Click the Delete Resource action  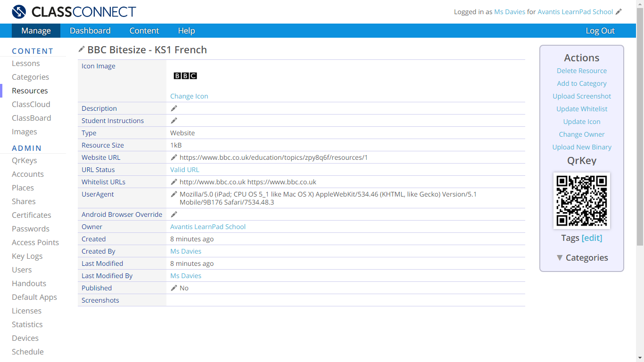(x=582, y=71)
